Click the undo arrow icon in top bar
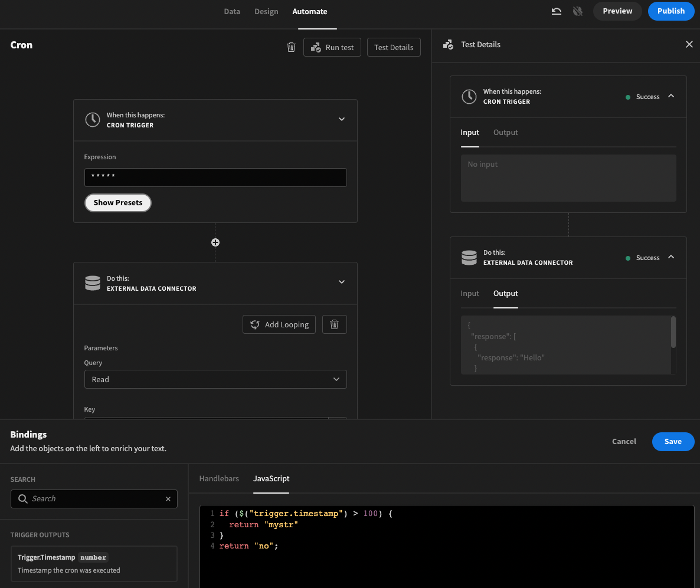The width and height of the screenshot is (700, 588). [556, 11]
